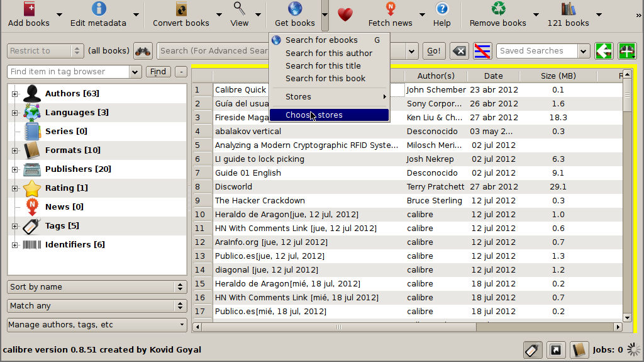Expand the Languages [3] tree node
The width and height of the screenshot is (644, 362).
tap(15, 113)
